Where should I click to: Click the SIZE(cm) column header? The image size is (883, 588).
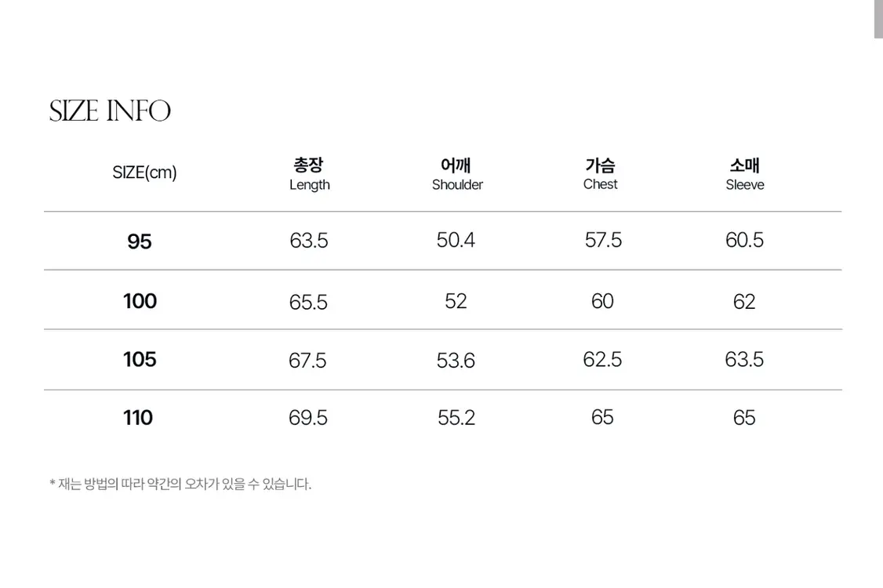[145, 172]
